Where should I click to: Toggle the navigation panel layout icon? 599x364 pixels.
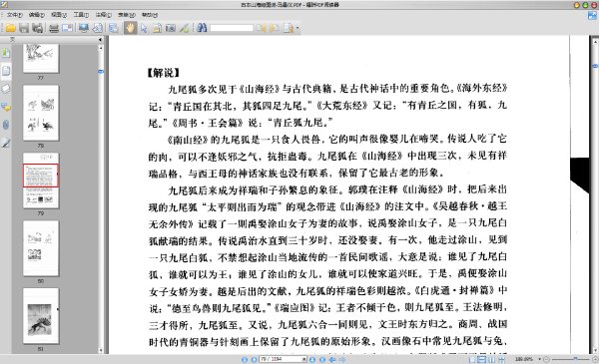(114, 28)
